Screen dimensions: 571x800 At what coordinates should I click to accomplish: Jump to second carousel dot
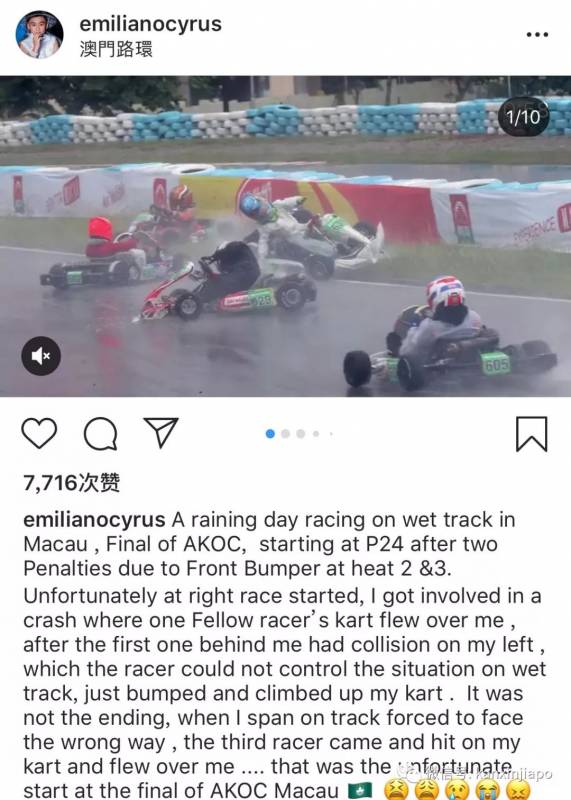[286, 434]
